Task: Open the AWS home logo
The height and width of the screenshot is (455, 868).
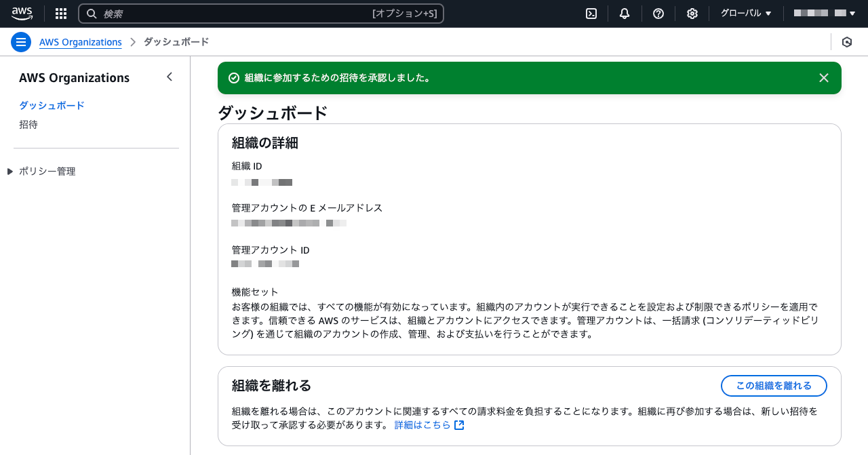Action: click(22, 14)
